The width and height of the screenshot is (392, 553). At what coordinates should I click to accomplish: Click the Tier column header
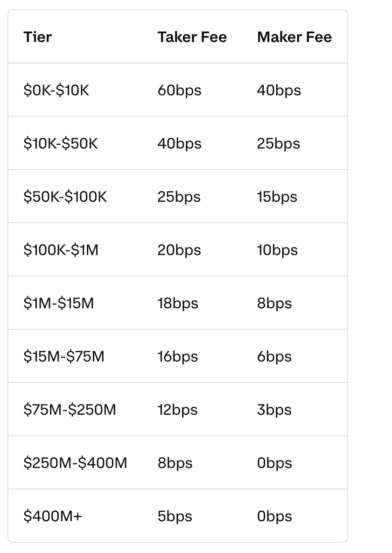click(37, 37)
